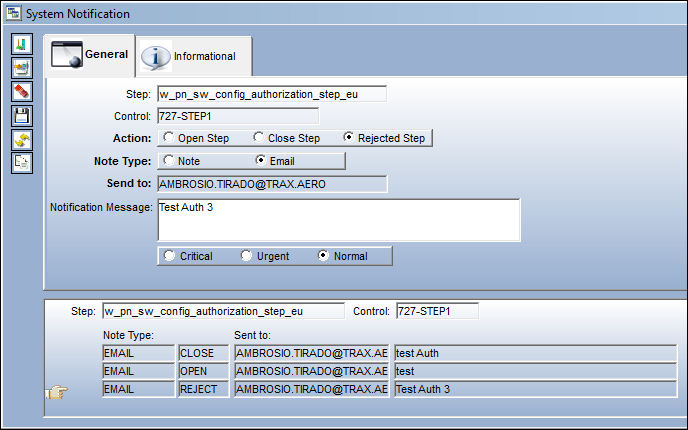The image size is (688, 430).
Task: Click the bold 'Send to:' label
Action: tap(129, 183)
